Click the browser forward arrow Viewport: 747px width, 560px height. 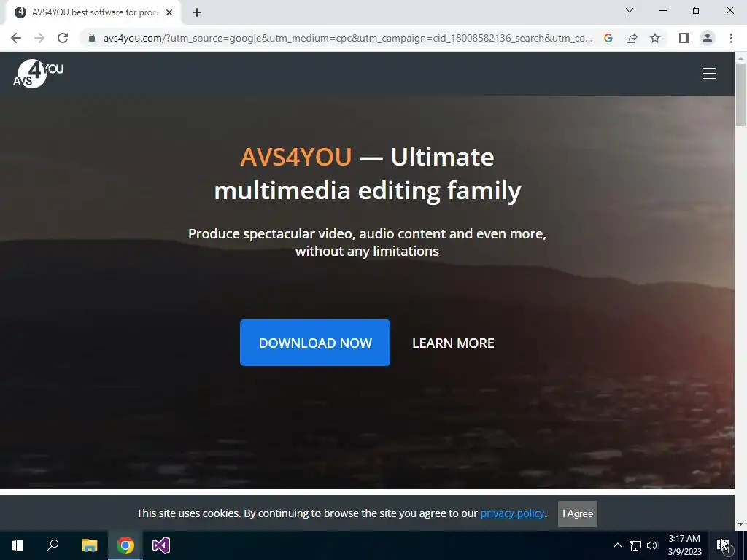pos(39,38)
